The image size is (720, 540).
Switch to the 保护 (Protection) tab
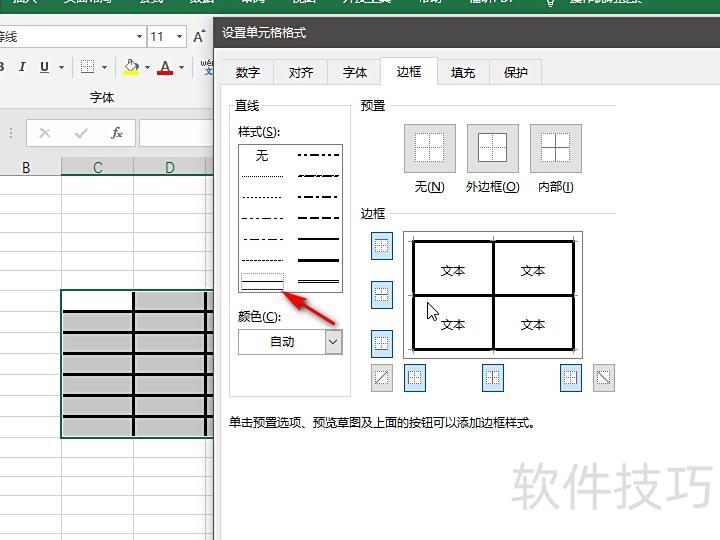click(x=516, y=72)
